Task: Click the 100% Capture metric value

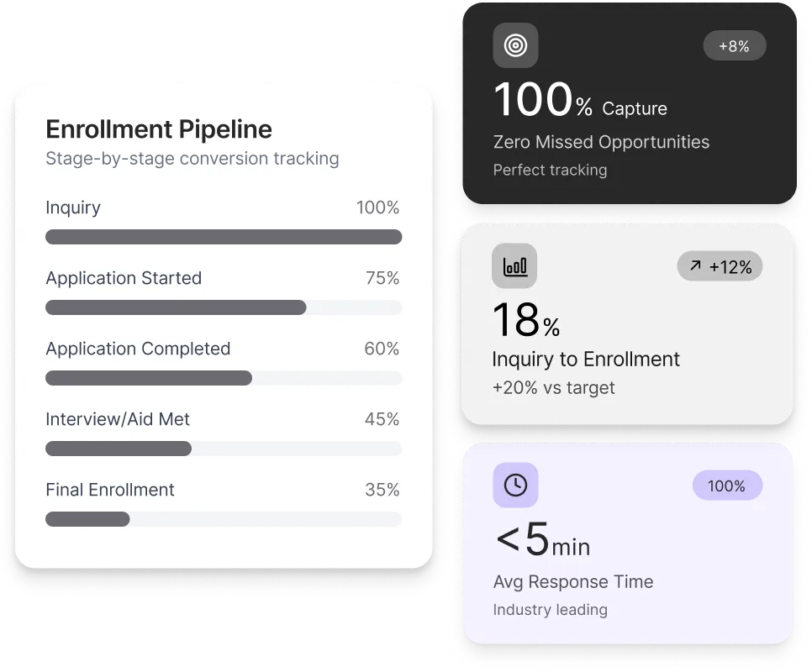Action: click(580, 102)
